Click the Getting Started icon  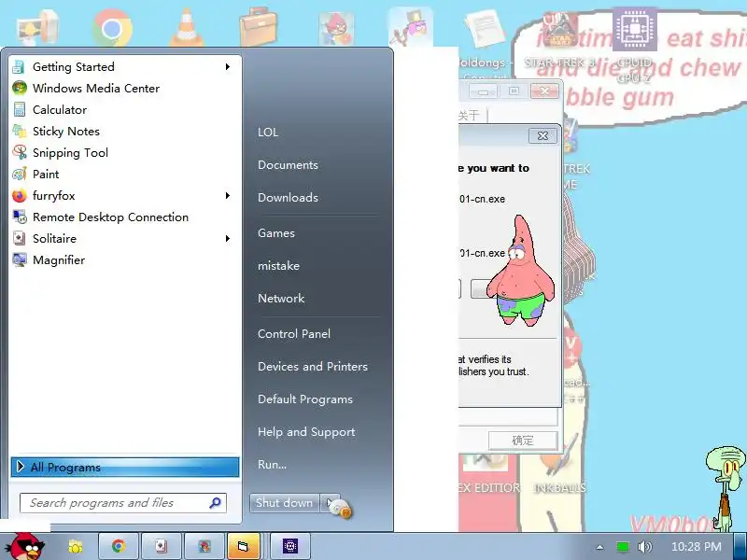(x=20, y=66)
